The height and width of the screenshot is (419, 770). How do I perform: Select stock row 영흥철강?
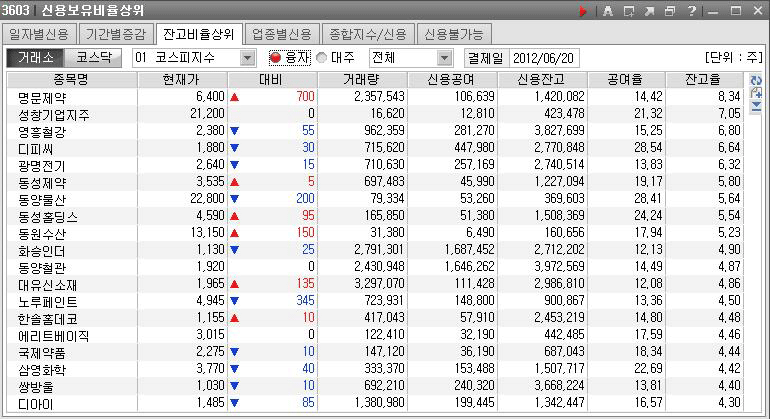(375, 131)
